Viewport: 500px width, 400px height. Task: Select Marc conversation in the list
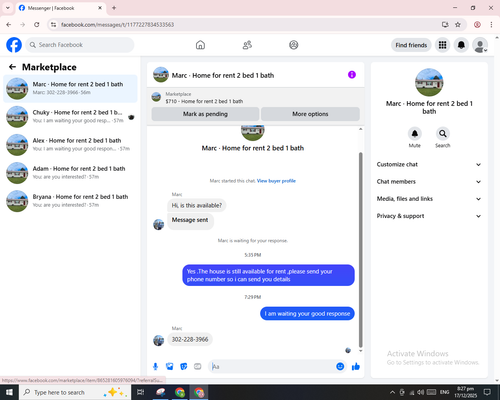click(x=70, y=89)
